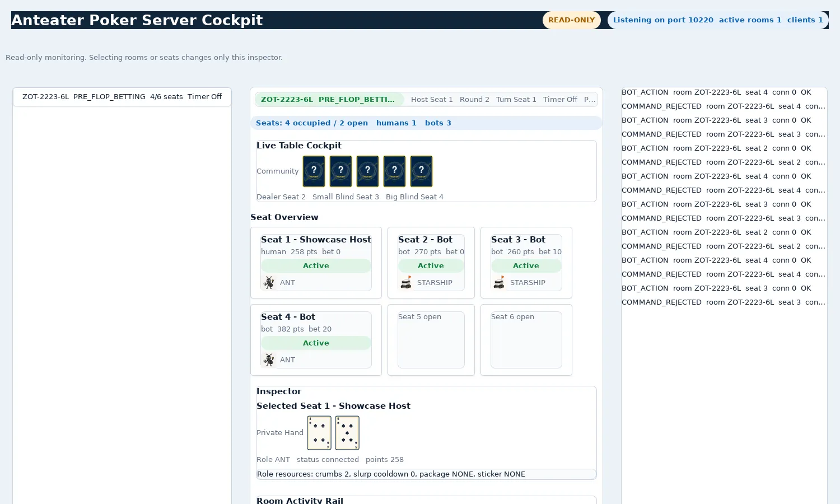Click the green ZOT-2223-6L PRE_FLOP_BETTING status pill
840x504 pixels.
point(329,100)
